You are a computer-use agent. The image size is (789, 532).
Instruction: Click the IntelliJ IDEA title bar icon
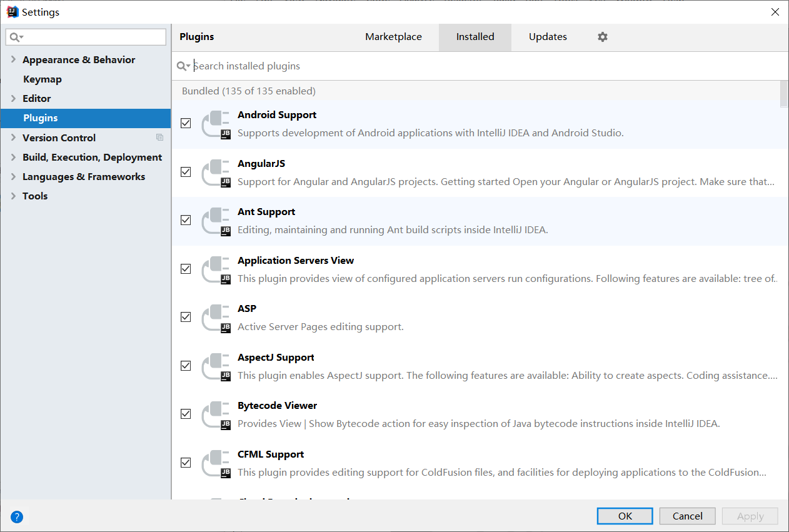(13, 11)
